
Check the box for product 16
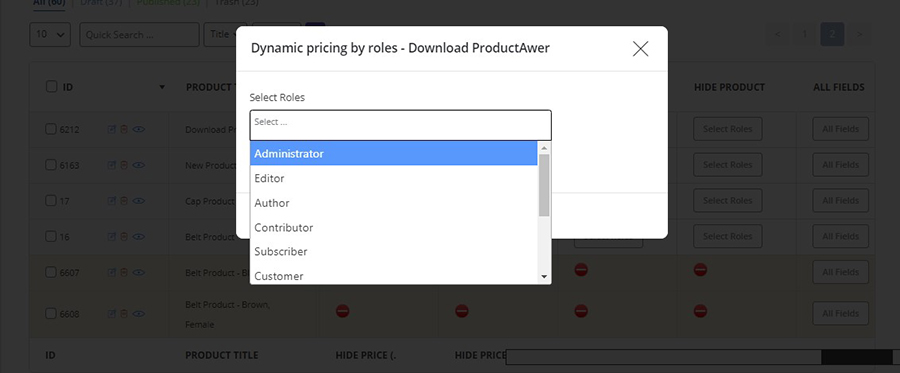51,236
